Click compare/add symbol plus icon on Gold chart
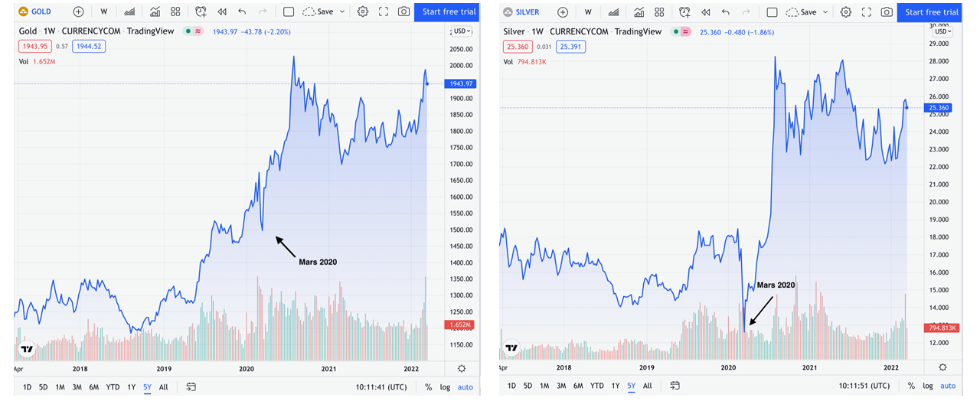Screen dimensions: 980x401 (79, 12)
